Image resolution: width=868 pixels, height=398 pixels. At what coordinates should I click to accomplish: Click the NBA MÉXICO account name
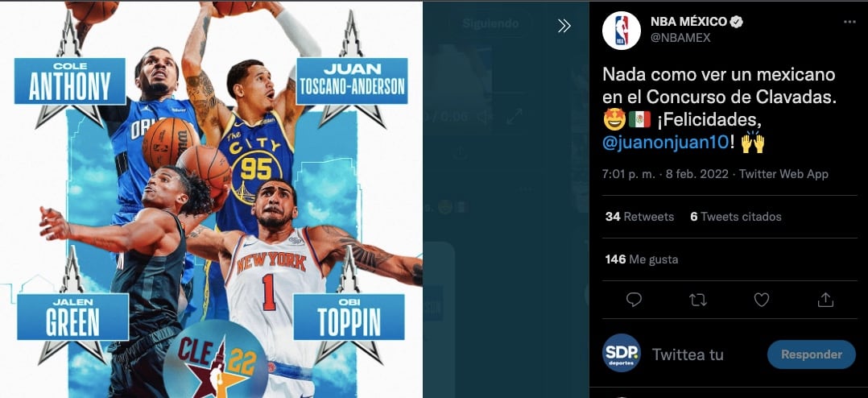[688, 22]
